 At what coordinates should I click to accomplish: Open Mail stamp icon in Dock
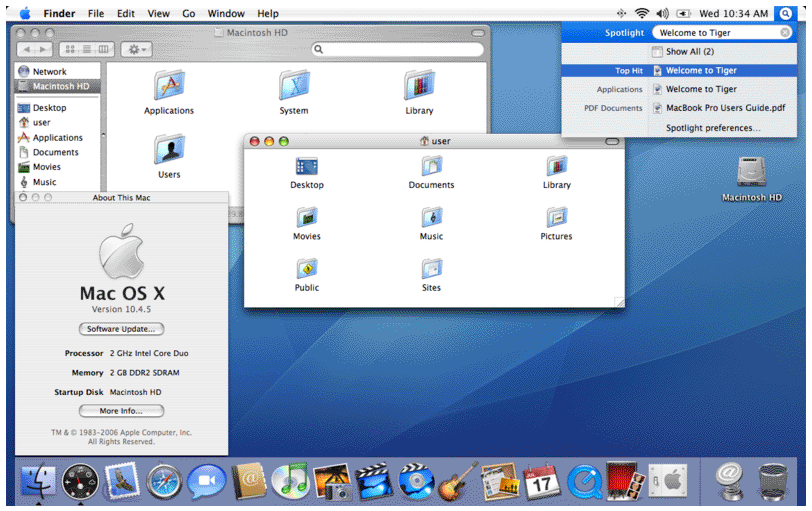[122, 481]
